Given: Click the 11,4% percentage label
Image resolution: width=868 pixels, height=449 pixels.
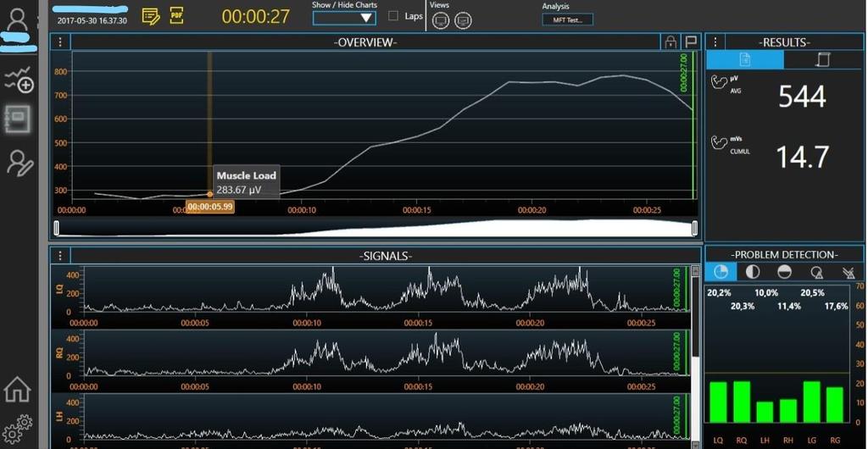Looking at the screenshot, I should 789,306.
